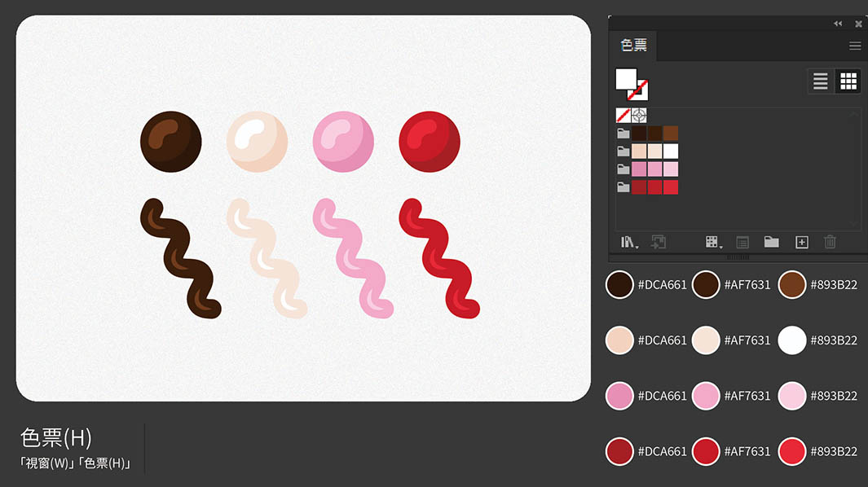Switch swatches to thumbnail grid view
This screenshot has height=487, width=868.
(848, 81)
